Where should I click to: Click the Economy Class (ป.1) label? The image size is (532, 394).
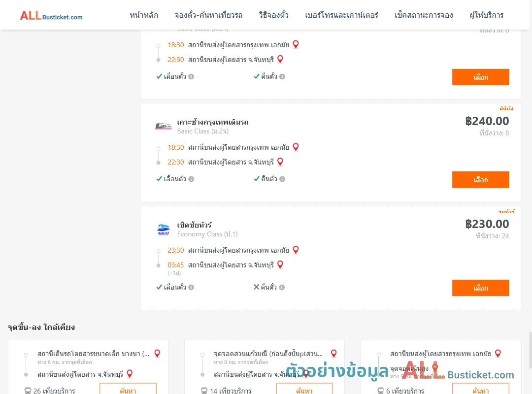point(207,234)
